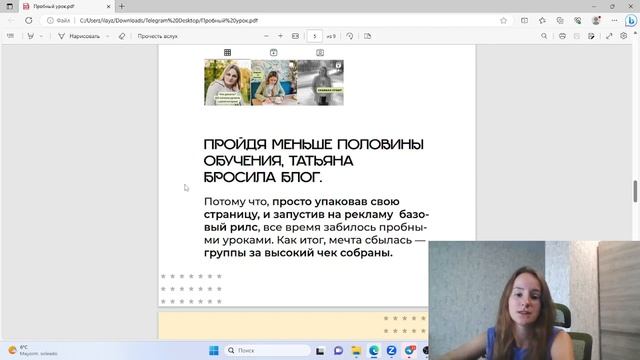The width and height of the screenshot is (640, 360).
Task: Open weather widget on taskbar
Action: (x=33, y=350)
